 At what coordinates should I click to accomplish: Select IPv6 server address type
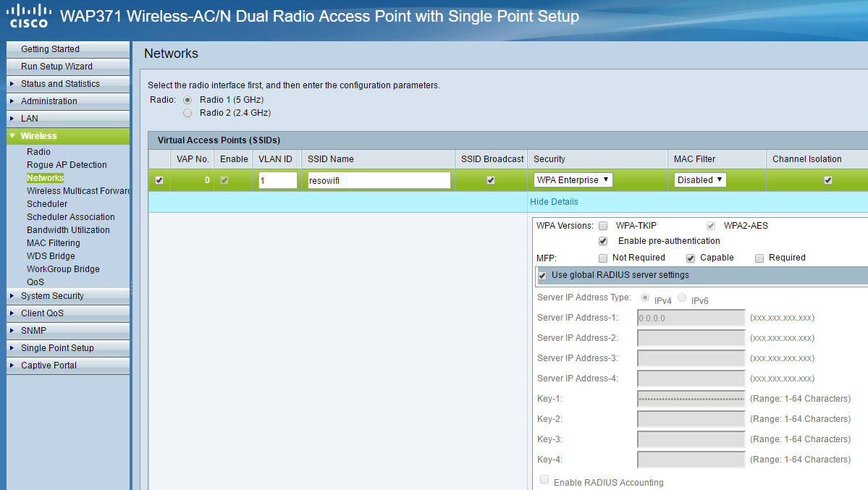pyautogui.click(x=682, y=298)
